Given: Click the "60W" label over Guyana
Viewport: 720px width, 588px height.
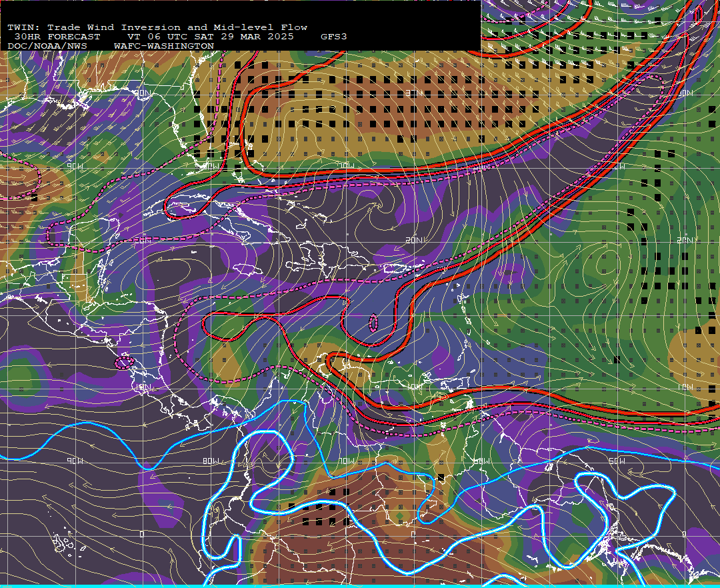Looking at the screenshot, I should pyautogui.click(x=482, y=461).
